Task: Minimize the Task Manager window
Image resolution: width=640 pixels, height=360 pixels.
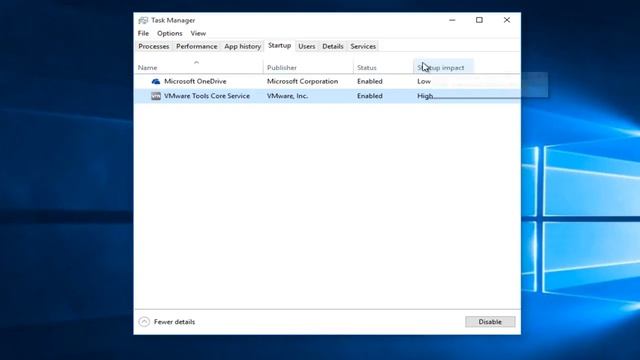Action: (x=452, y=20)
